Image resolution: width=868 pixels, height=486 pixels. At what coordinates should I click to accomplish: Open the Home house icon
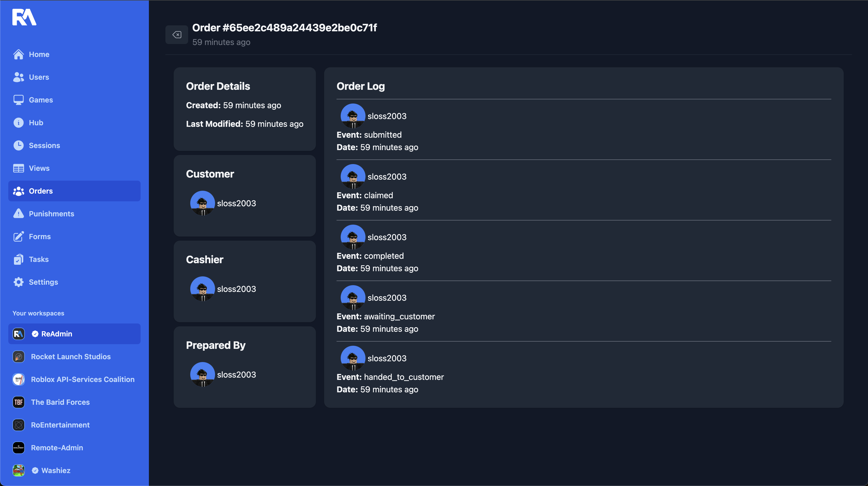[x=19, y=54]
